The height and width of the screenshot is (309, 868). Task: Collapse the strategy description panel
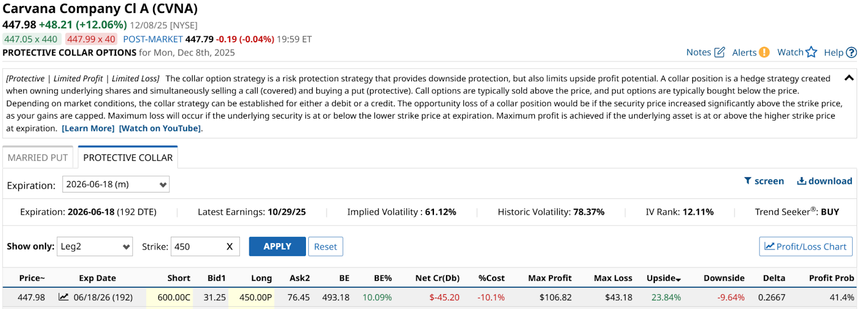pyautogui.click(x=849, y=78)
